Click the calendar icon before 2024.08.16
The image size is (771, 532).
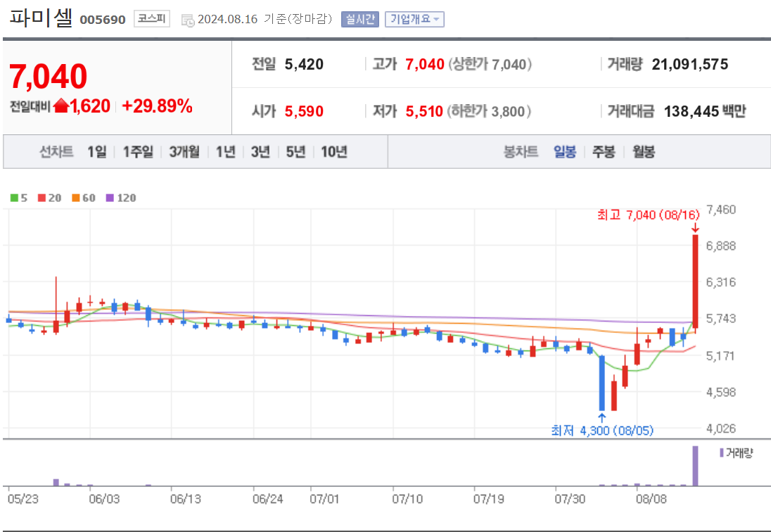[x=188, y=20]
